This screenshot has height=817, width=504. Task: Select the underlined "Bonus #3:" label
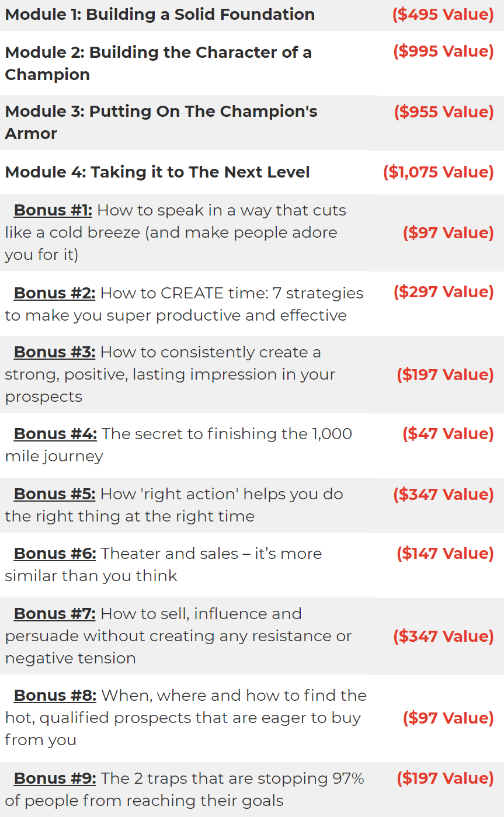click(54, 352)
